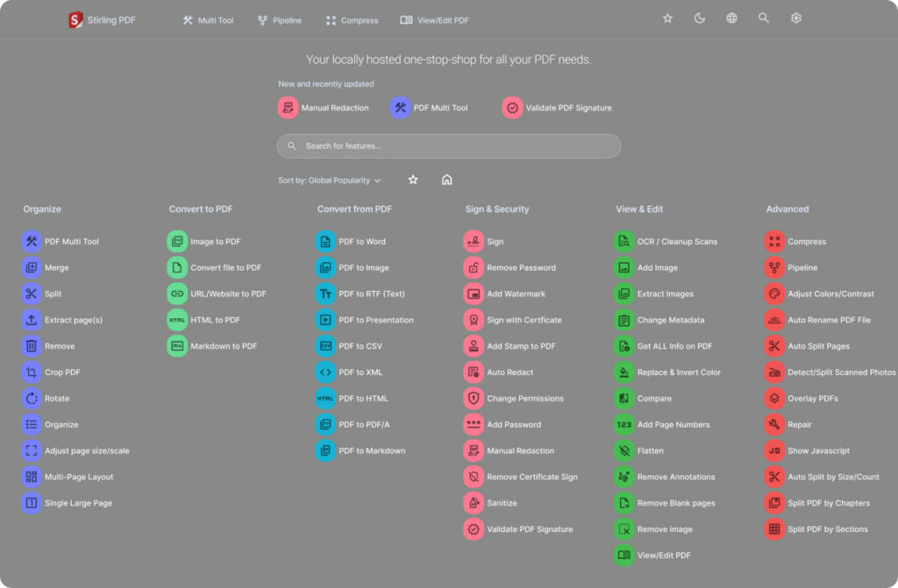Click the Sign tool icon
Viewport: 898px width, 588px height.
click(x=474, y=242)
